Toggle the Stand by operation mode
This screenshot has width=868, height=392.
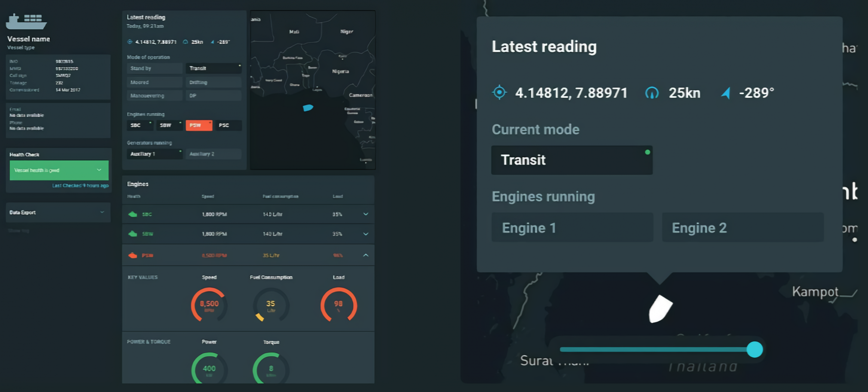(x=155, y=68)
